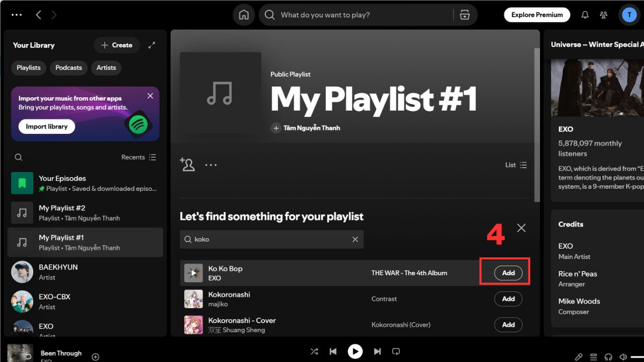Image resolution: width=644 pixels, height=362 pixels.
Task: Click the play button in the player bar
Action: 355,351
